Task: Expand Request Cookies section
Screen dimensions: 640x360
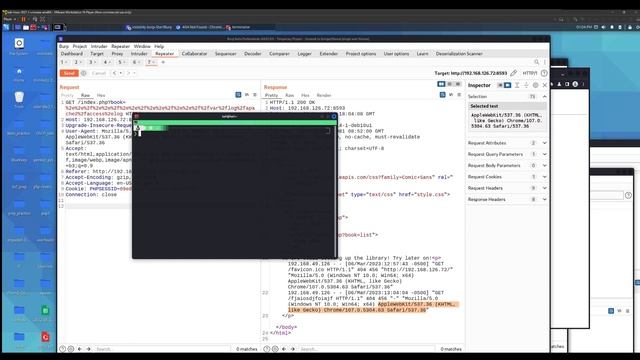Action: (x=544, y=177)
